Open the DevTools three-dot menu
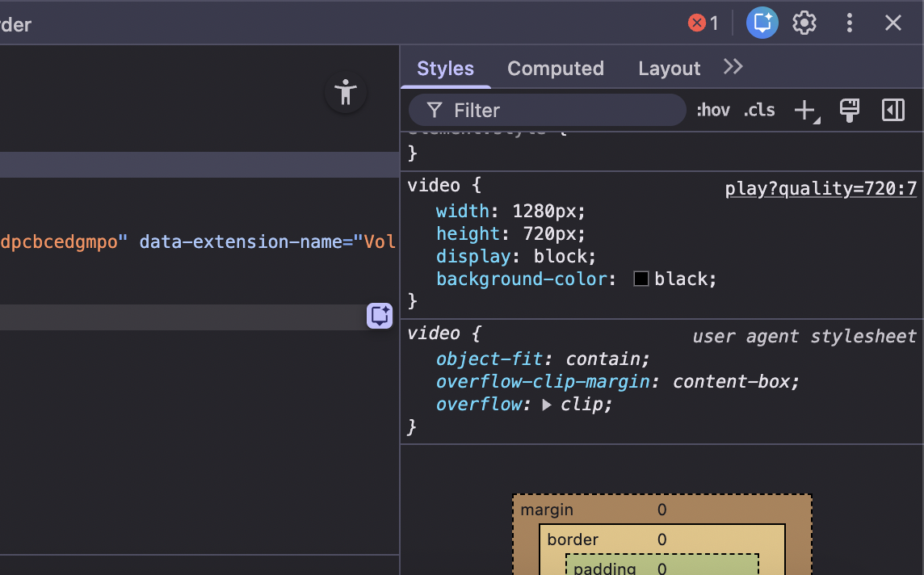Image resolution: width=924 pixels, height=575 pixels. 849,23
